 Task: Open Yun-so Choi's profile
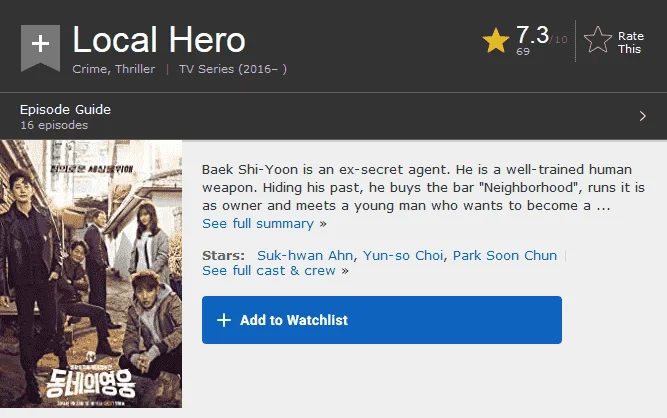tap(403, 255)
